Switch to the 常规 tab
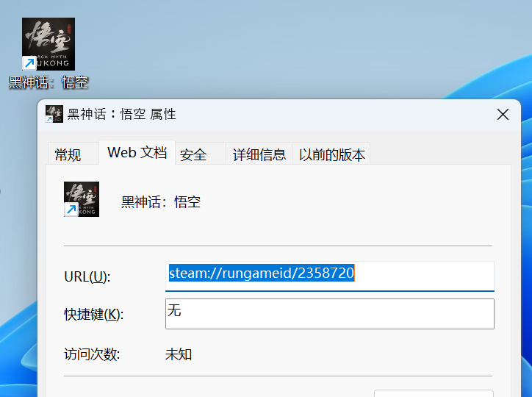Image resolution: width=532 pixels, height=397 pixels. coord(73,154)
